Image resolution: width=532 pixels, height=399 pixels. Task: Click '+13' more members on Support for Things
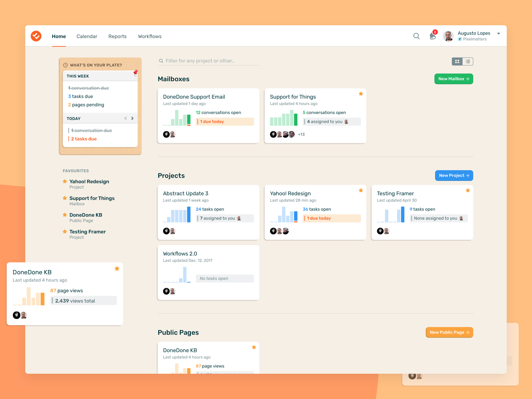pos(301,134)
